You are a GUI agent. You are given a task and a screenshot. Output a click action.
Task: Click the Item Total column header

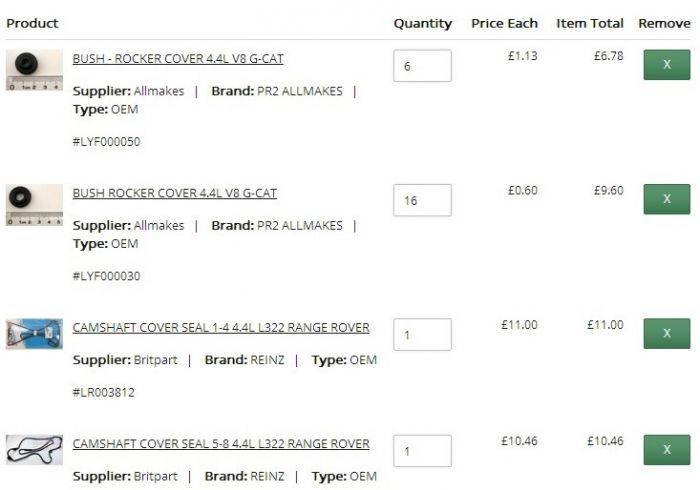pos(590,23)
